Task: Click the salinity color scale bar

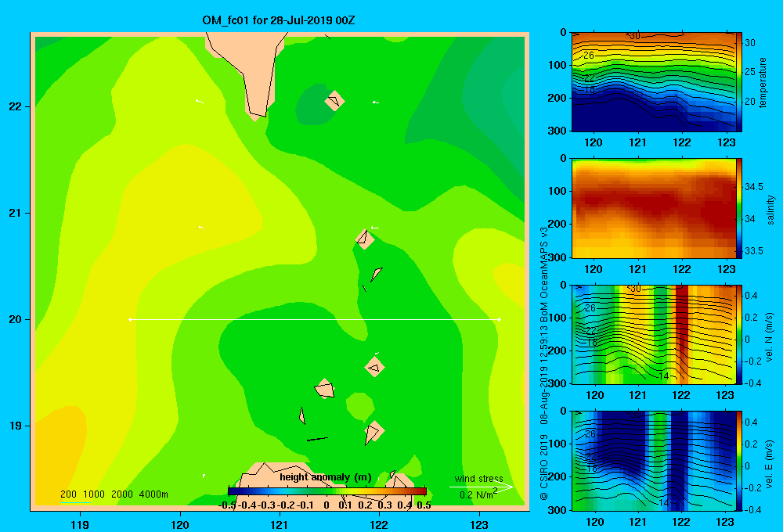Action: click(739, 208)
